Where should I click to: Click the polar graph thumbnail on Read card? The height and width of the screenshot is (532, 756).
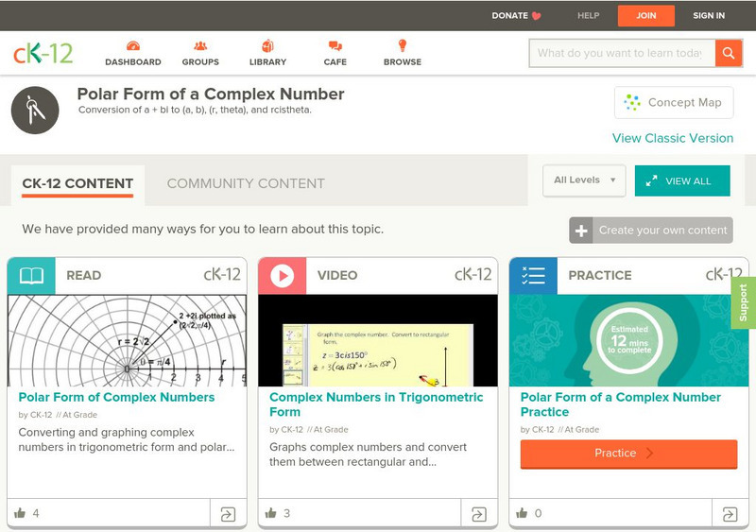(x=127, y=340)
